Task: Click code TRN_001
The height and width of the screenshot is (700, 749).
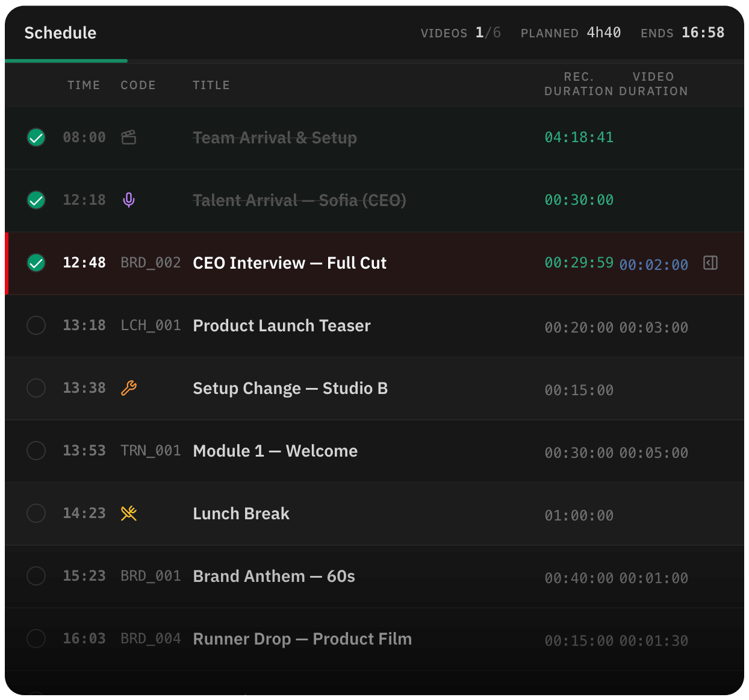Action: [x=151, y=451]
